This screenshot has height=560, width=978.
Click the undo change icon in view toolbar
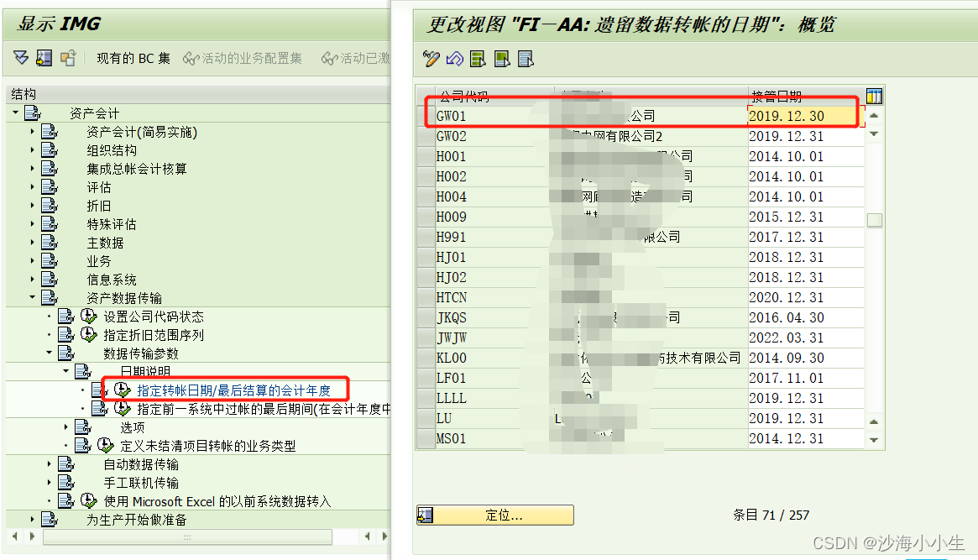(455, 59)
